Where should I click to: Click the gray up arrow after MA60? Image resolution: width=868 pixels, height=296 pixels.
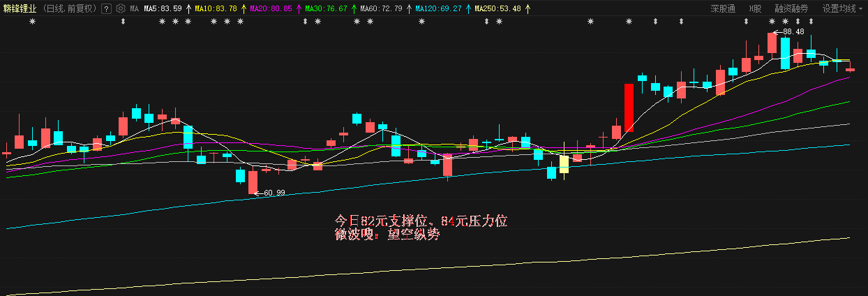click(409, 9)
